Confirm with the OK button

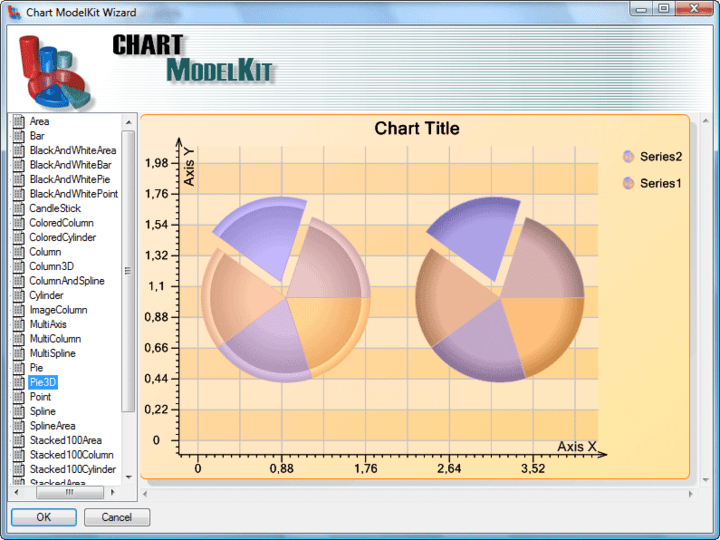coord(44,518)
